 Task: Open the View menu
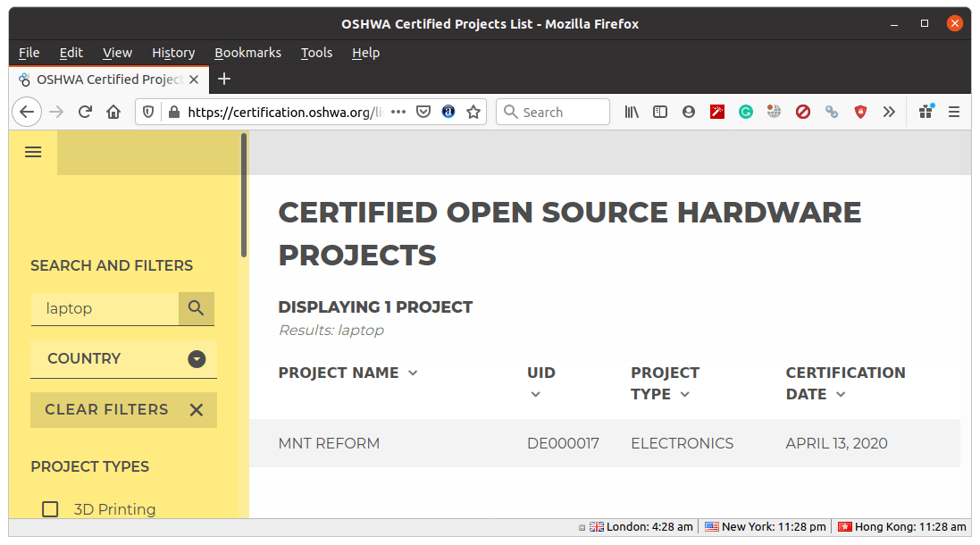[x=118, y=53]
